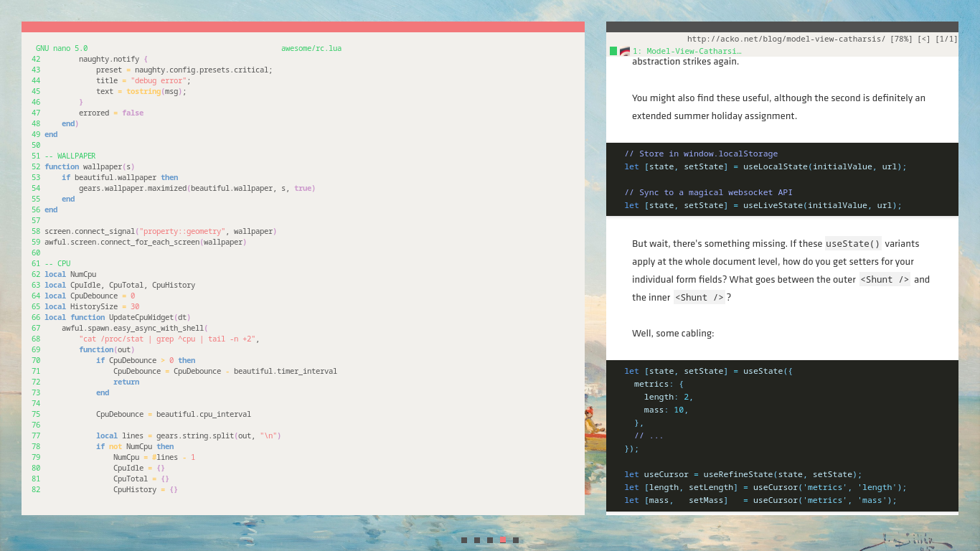
Task: Click the 'metrics: {' code line
Action: pyautogui.click(x=659, y=384)
